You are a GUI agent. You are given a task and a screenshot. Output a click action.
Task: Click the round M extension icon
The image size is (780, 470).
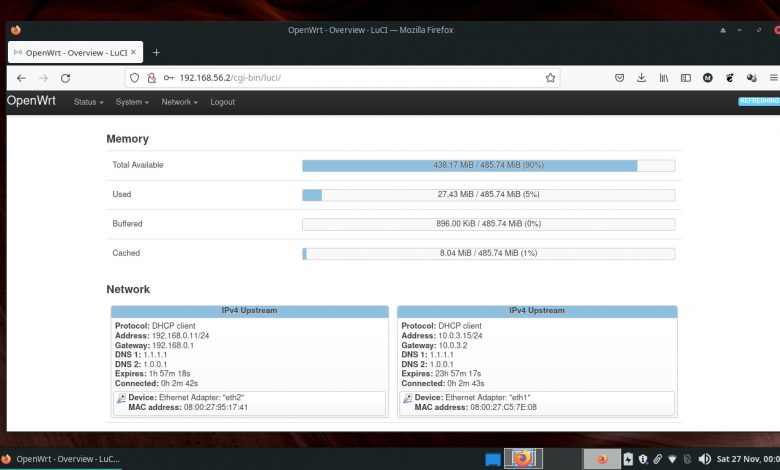(x=707, y=78)
